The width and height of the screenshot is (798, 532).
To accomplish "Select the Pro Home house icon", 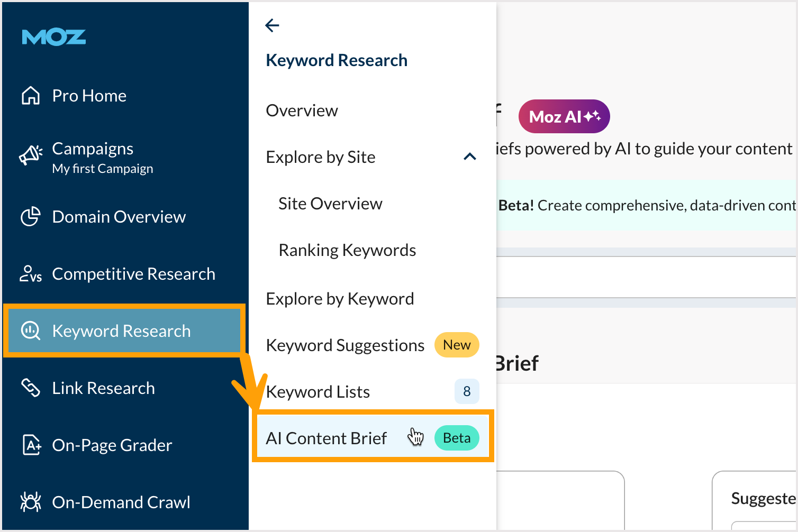I will pyautogui.click(x=31, y=96).
